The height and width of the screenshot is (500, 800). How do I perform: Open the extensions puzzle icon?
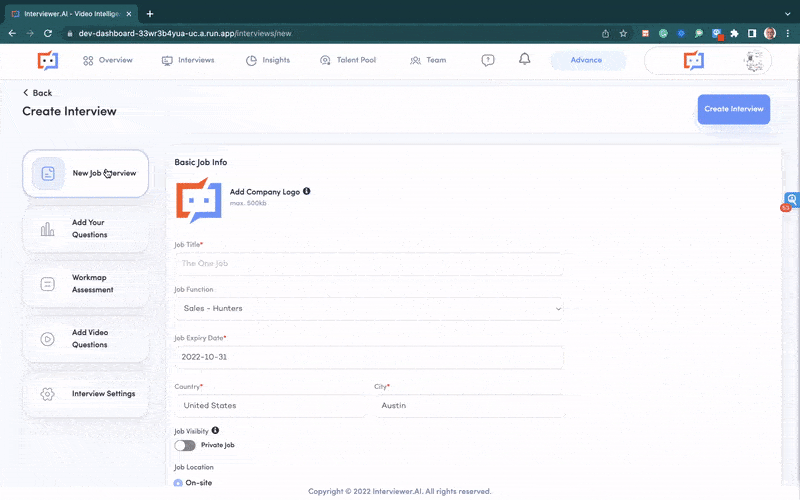[x=734, y=34]
